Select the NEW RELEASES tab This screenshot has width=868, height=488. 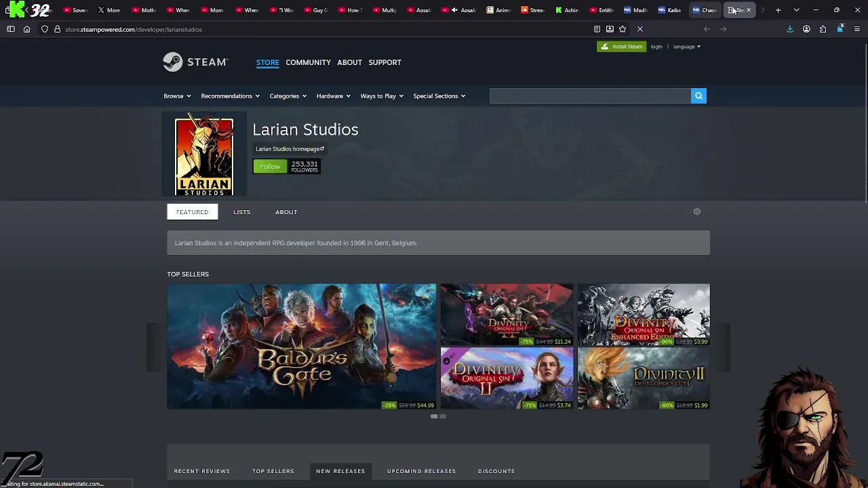pos(340,471)
